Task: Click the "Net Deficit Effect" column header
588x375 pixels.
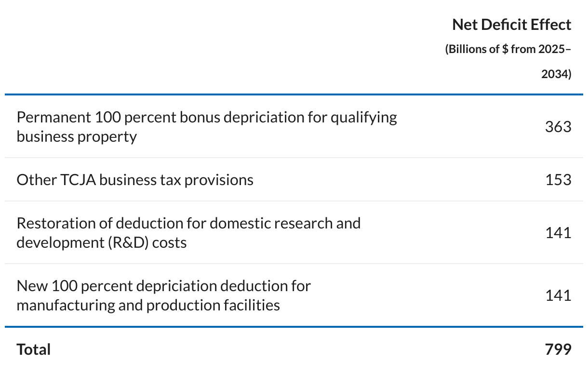Action: pos(511,25)
